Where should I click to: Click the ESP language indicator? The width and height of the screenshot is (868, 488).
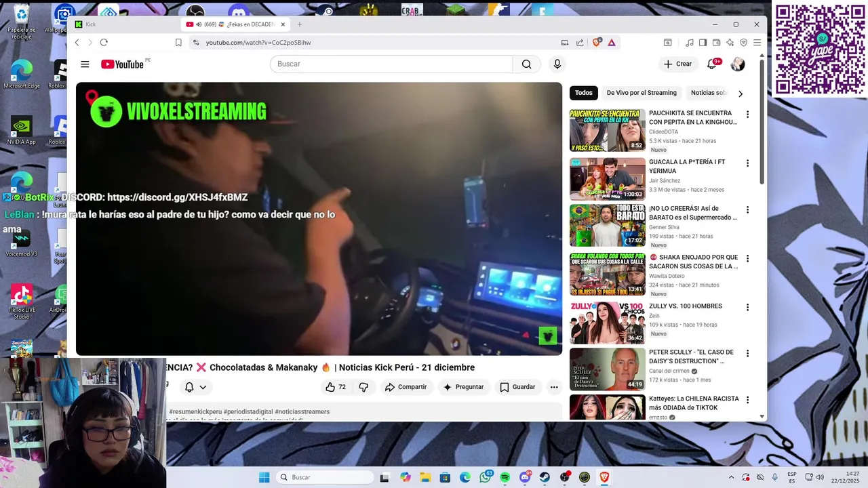pyautogui.click(x=792, y=477)
